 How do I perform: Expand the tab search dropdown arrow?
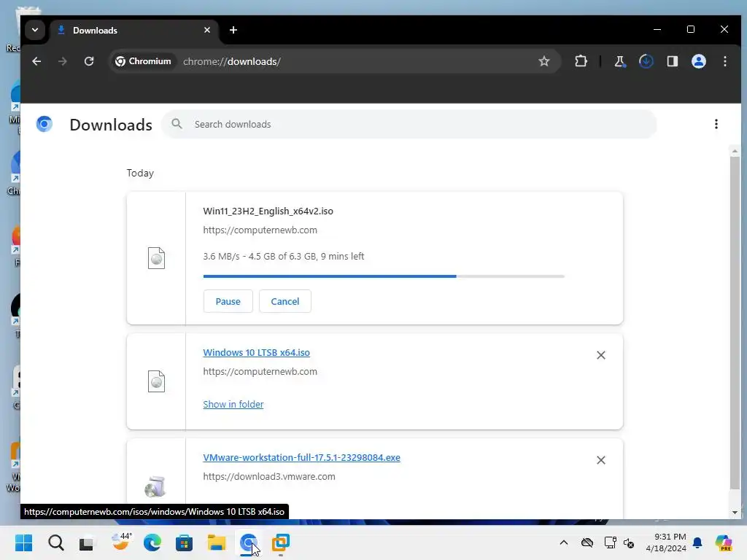(x=35, y=30)
